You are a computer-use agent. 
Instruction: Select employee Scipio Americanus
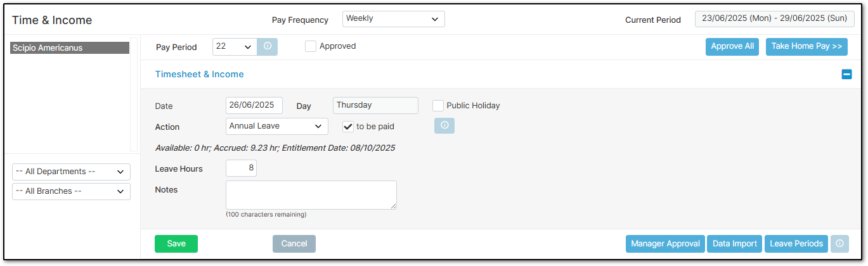[70, 48]
